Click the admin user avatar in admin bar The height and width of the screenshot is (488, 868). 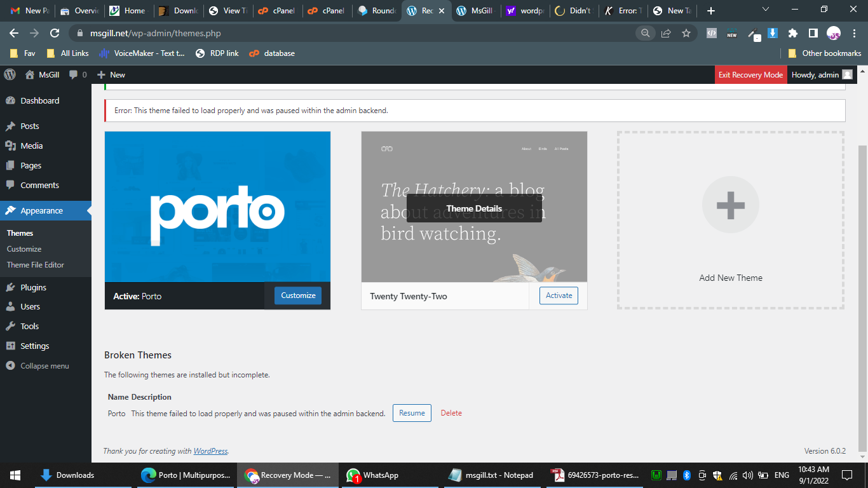tap(847, 75)
